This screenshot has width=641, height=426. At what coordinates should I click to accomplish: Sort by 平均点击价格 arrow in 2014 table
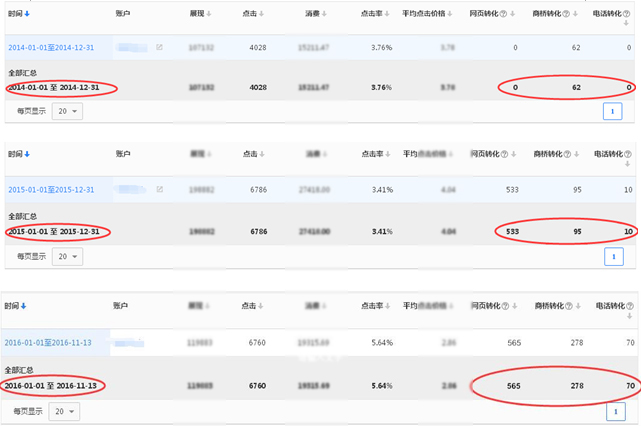(450, 14)
